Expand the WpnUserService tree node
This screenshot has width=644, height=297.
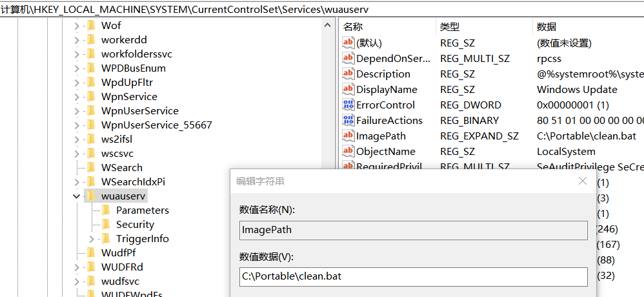coord(76,111)
